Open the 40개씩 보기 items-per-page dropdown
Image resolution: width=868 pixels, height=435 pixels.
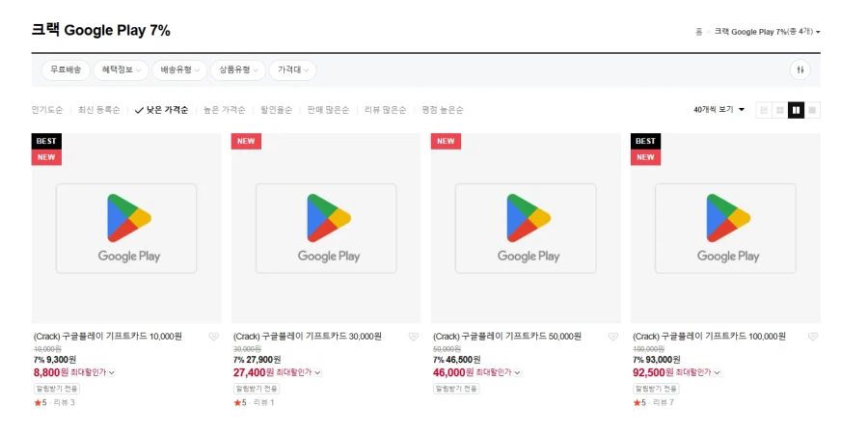[x=719, y=110]
